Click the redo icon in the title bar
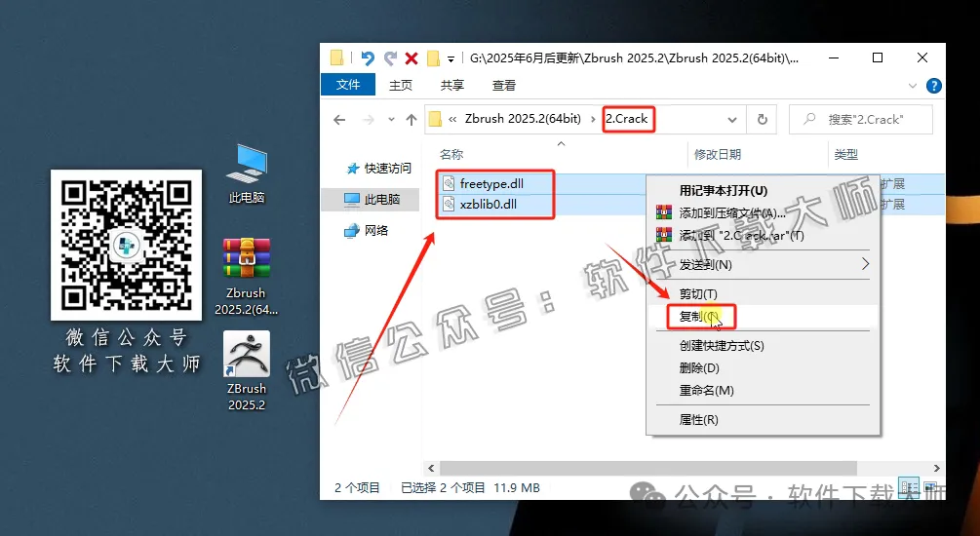 391,58
